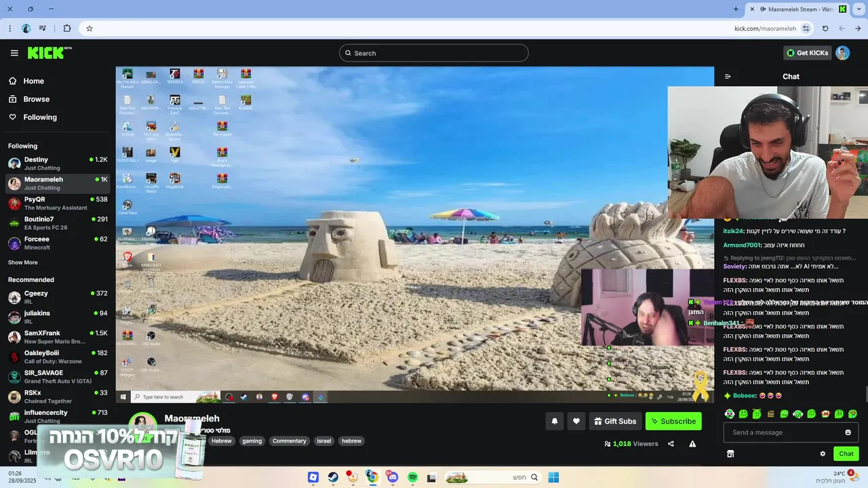This screenshot has height=488, width=868.
Task: Open the SamXFrank recommended channel
Action: (x=58, y=337)
